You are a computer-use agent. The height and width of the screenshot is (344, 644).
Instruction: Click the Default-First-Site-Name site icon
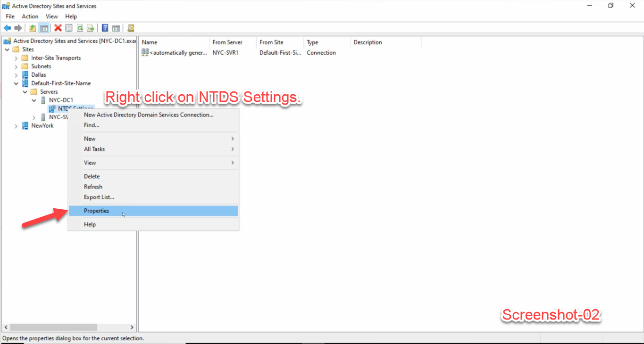point(25,83)
